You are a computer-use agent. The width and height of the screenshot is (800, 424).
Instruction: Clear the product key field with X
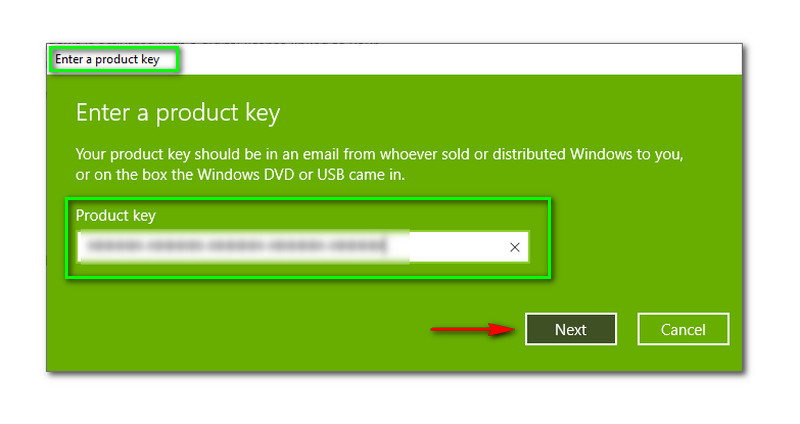(514, 247)
